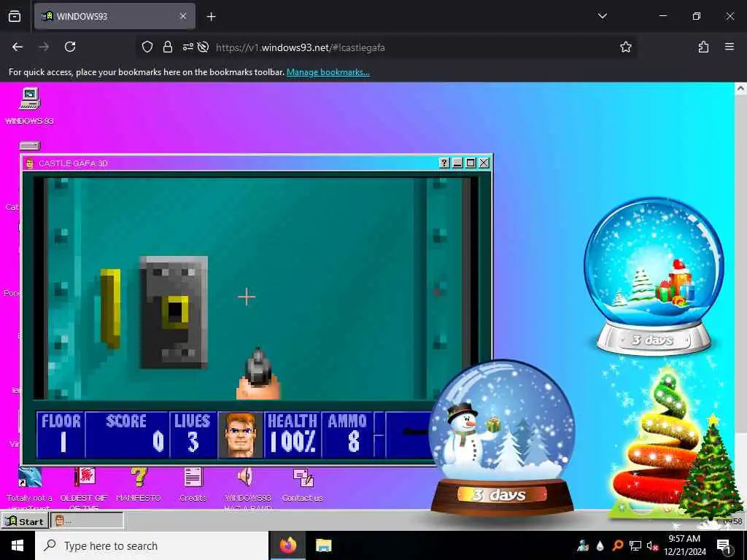
Task: Click the Windows 93 Start button
Action: (25, 521)
